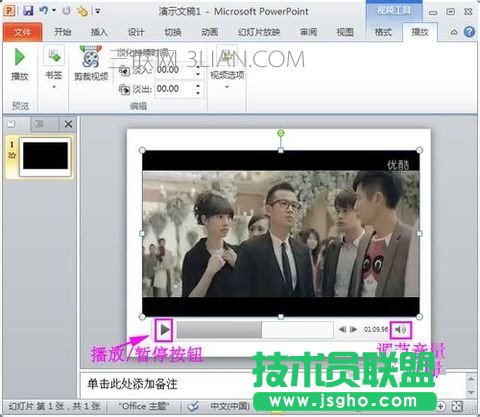Click the PowerPoint application icon
The image size is (480, 417).
pyautogui.click(x=9, y=11)
